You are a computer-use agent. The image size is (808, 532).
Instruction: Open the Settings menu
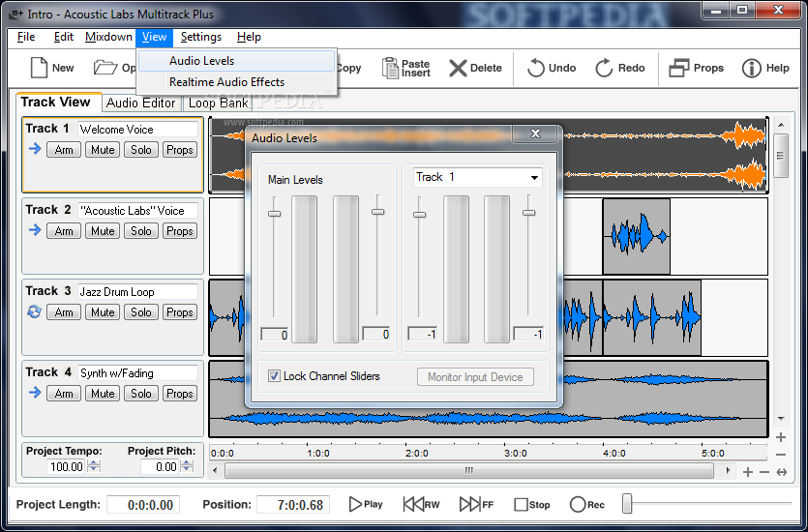201,37
